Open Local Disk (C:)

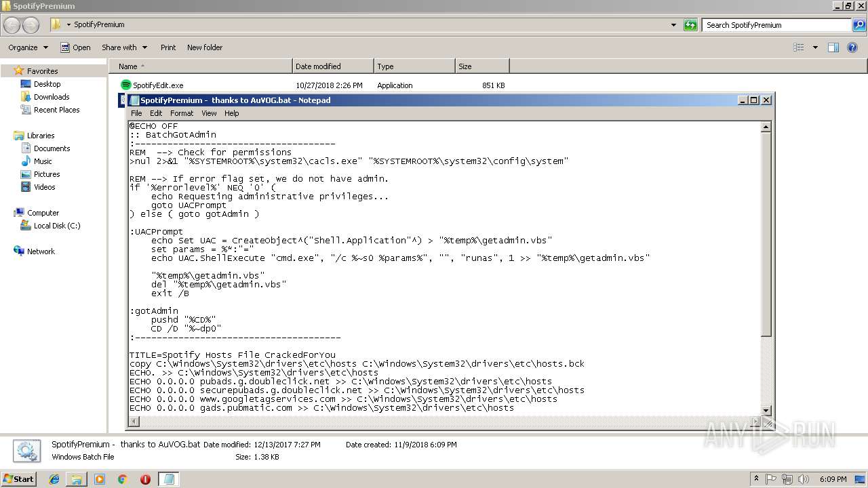point(57,226)
